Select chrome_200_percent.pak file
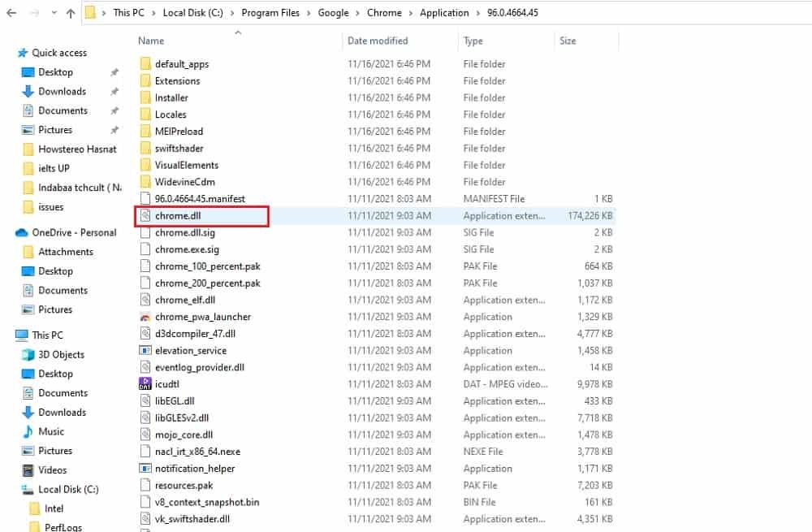Screen dimensions: 812x532 pos(208,283)
